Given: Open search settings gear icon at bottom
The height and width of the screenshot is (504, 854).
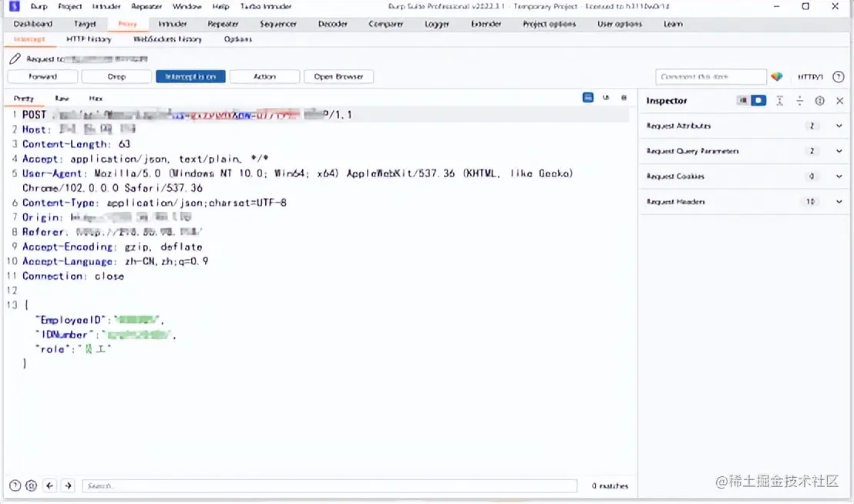Looking at the screenshot, I should [31, 486].
